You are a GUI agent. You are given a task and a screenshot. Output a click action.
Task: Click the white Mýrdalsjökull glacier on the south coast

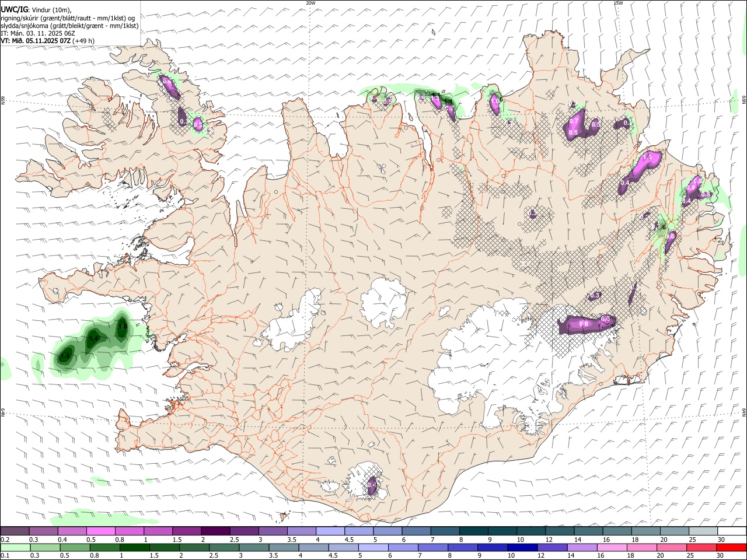pos(366,481)
